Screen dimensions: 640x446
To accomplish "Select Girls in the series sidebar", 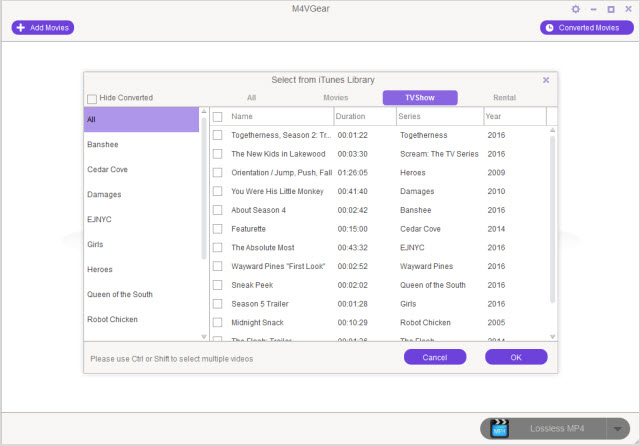I will pyautogui.click(x=141, y=244).
